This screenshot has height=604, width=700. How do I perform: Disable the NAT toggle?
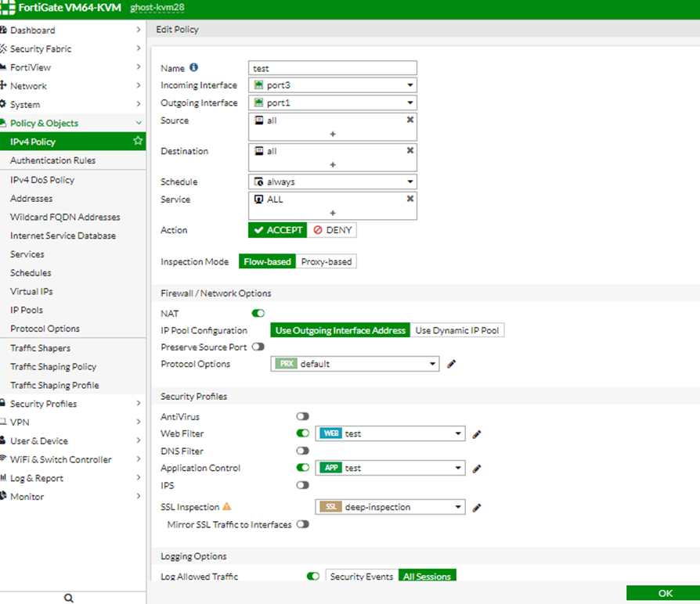click(x=258, y=314)
